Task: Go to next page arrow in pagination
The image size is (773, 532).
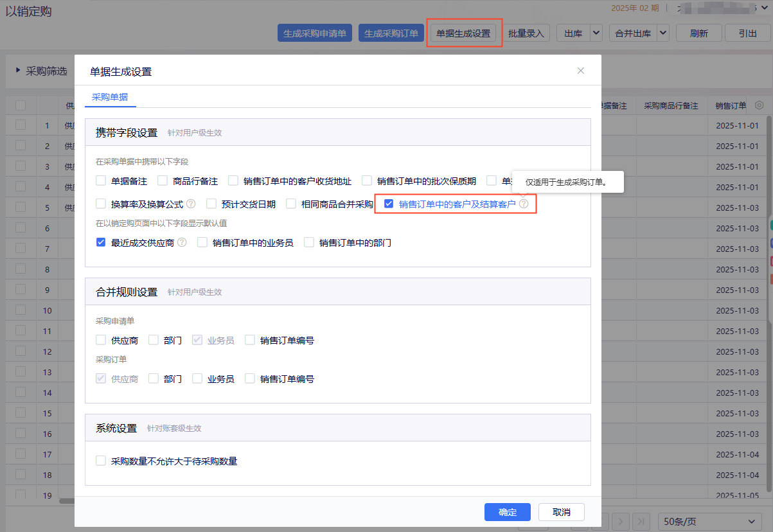Action: 619,522
